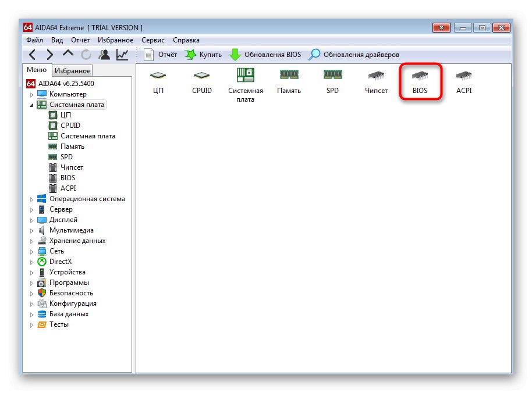This screenshot has width=532, height=393.
Task: Go up one level with the up arrow
Action: (68, 53)
